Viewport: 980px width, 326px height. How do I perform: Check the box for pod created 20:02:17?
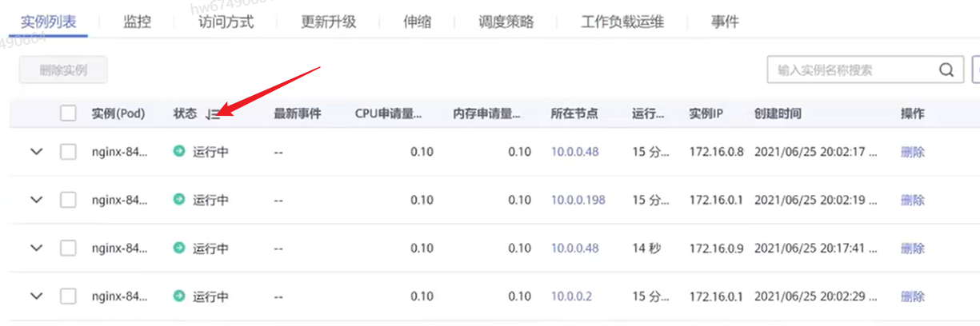(x=68, y=152)
